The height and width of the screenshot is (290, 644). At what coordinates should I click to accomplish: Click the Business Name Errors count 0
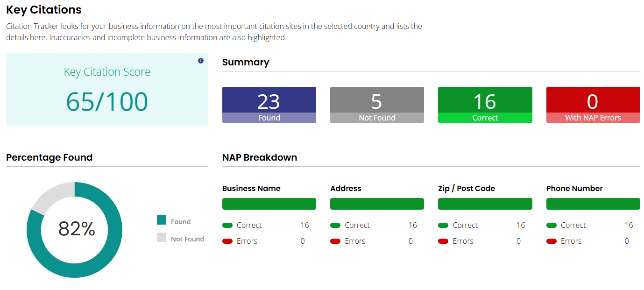(303, 241)
